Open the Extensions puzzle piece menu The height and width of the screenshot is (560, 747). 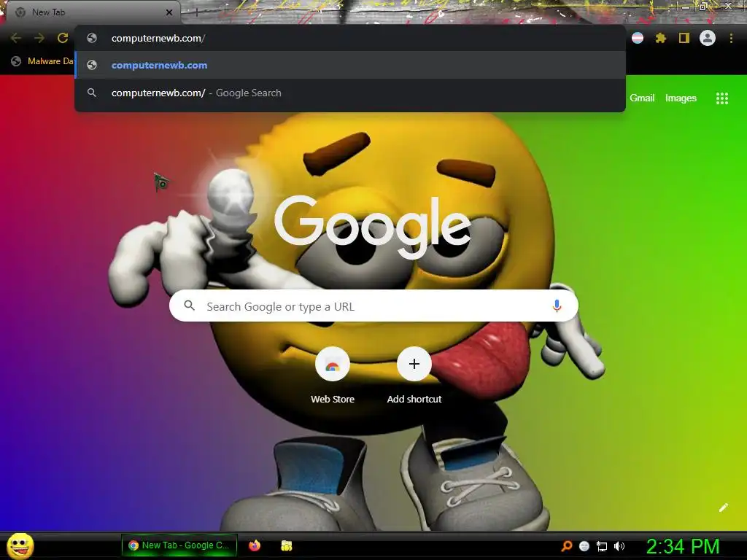(661, 38)
